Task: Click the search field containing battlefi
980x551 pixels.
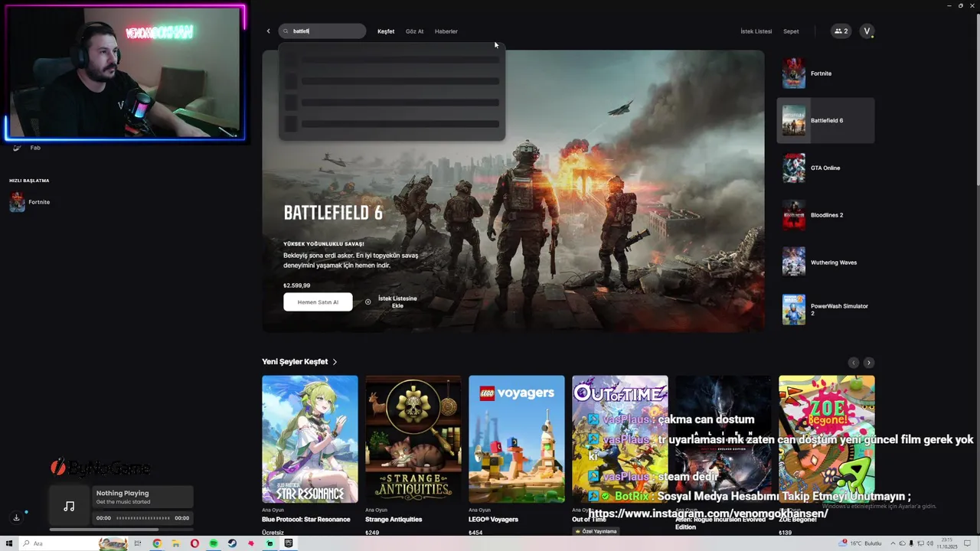Action: (x=322, y=31)
